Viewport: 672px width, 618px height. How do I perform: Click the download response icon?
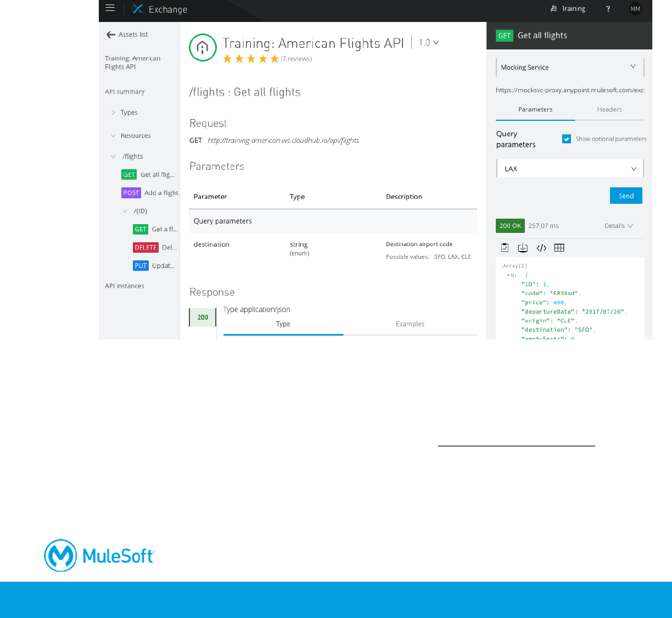(x=523, y=248)
